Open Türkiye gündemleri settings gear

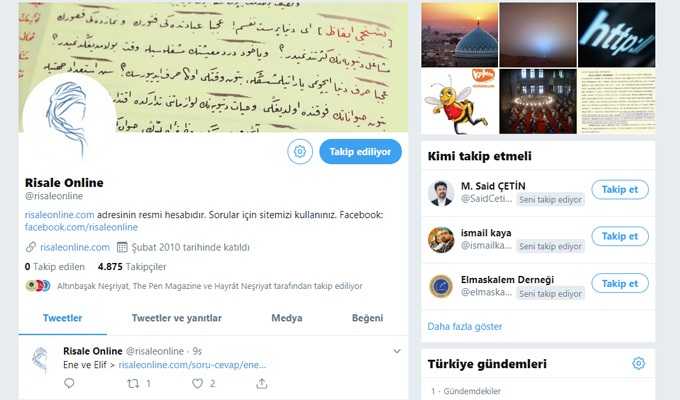pyautogui.click(x=638, y=363)
